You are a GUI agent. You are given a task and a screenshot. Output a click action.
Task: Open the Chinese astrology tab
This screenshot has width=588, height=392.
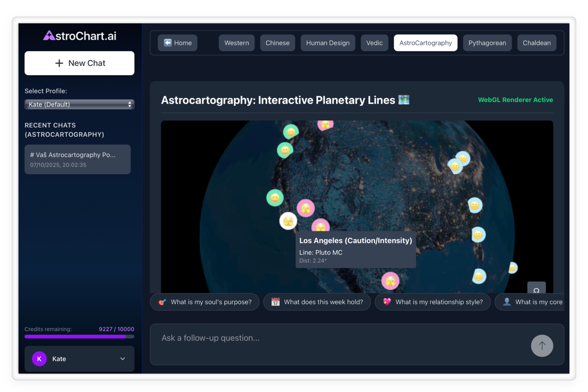coord(277,43)
